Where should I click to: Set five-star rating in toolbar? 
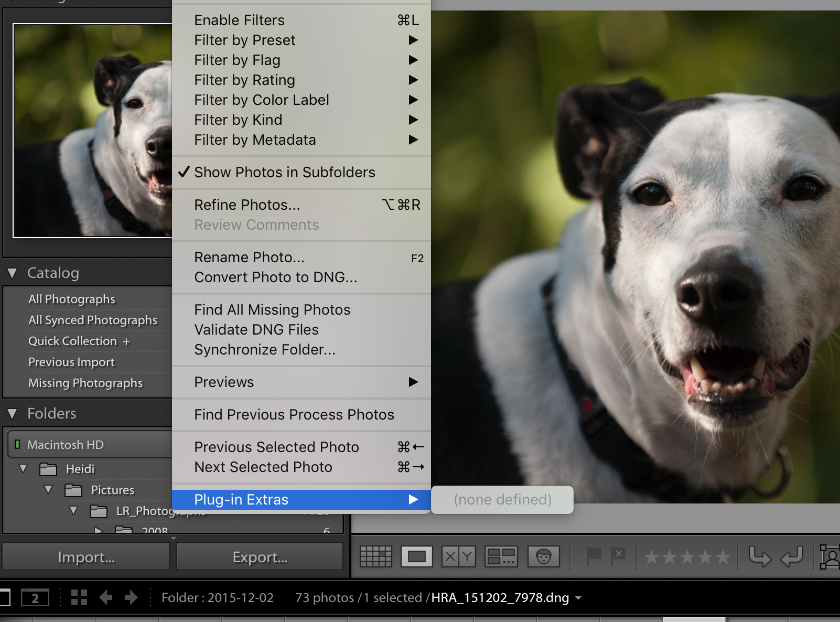[723, 557]
